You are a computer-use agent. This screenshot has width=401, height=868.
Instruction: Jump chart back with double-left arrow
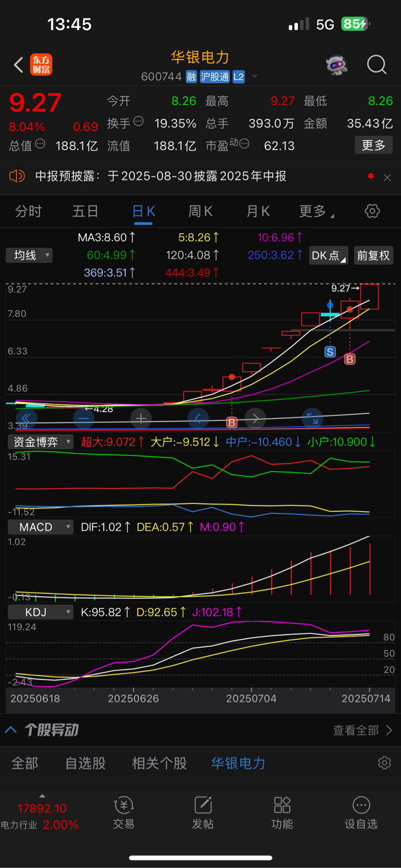[26, 418]
